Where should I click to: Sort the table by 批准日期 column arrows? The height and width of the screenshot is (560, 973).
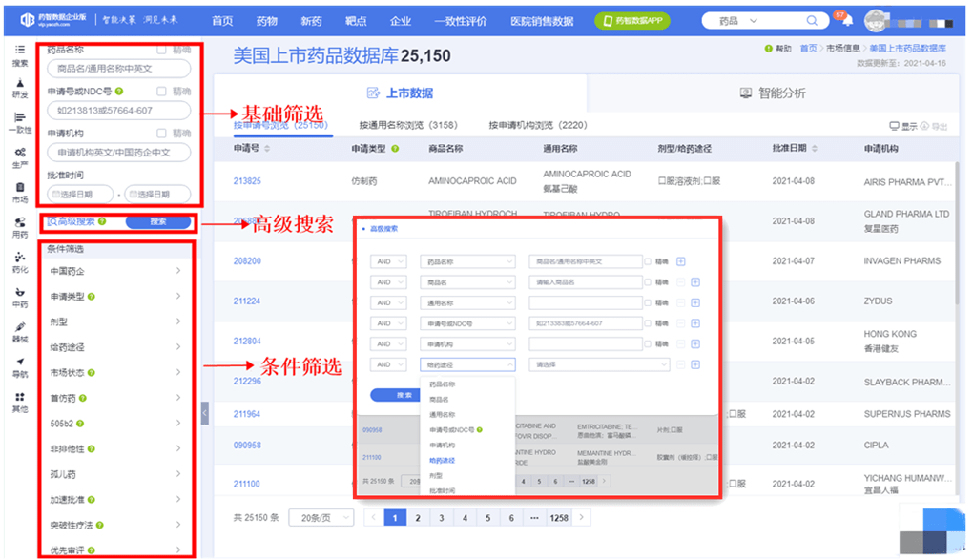814,149
